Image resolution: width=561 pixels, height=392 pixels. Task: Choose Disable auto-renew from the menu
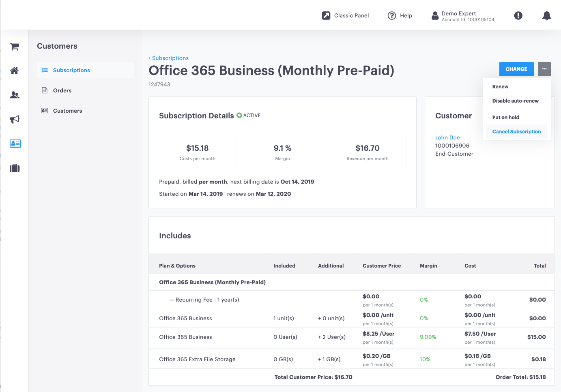[x=516, y=101]
